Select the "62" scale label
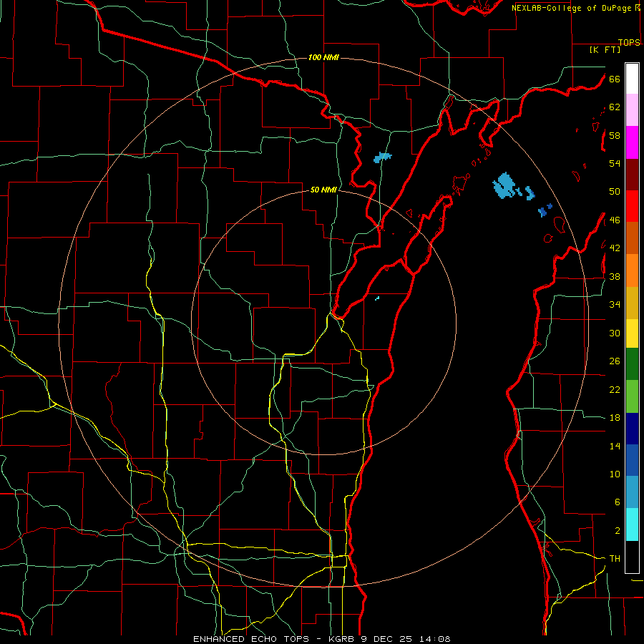The height and width of the screenshot is (644, 644). (x=615, y=107)
